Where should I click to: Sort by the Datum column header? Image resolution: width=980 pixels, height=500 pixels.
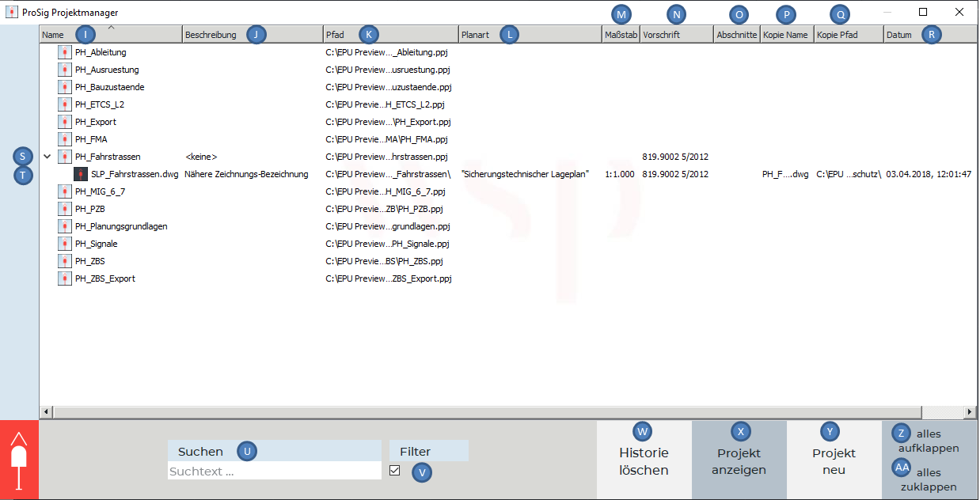tap(929, 35)
